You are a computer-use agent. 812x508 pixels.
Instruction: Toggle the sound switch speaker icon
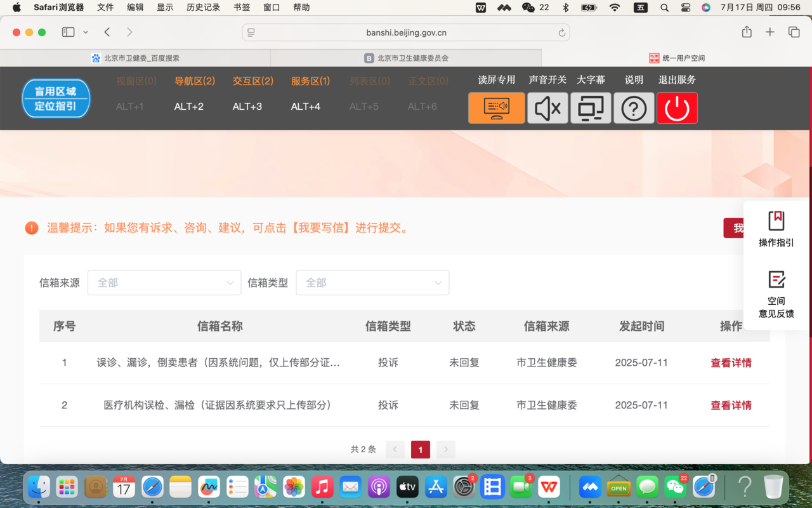click(x=547, y=108)
